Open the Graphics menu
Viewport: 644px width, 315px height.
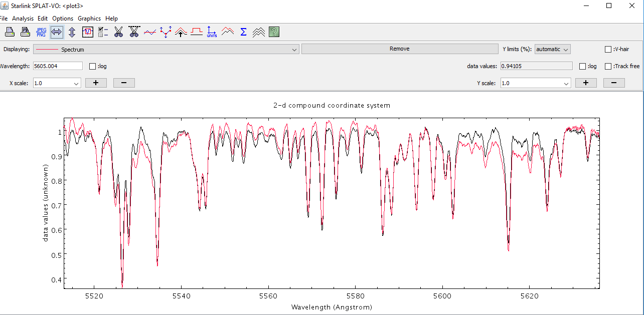(89, 19)
